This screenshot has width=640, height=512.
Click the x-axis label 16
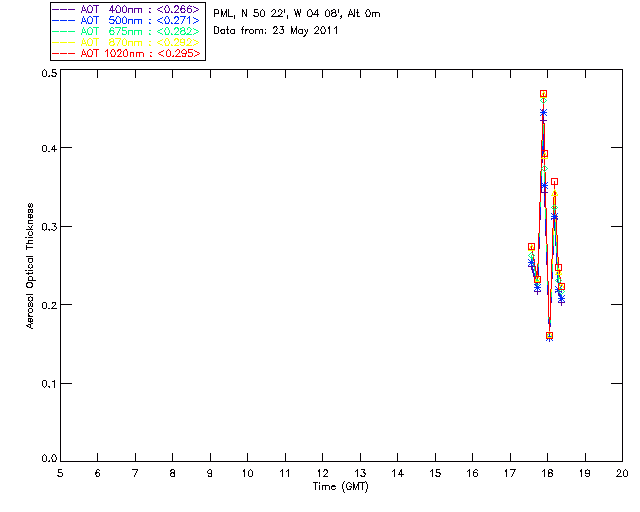473,473
